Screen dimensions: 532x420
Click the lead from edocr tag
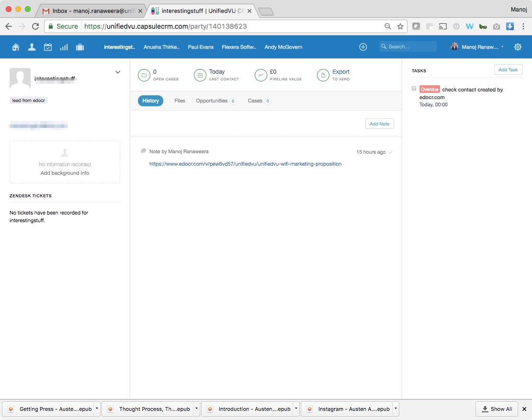[29, 101]
